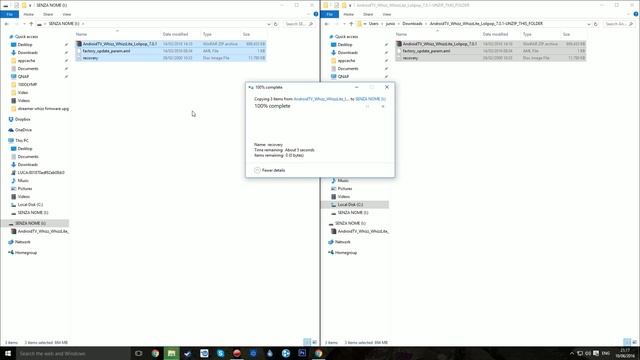This screenshot has width=640, height=360.
Task: Select recovery image file in left window
Action: pos(171,58)
